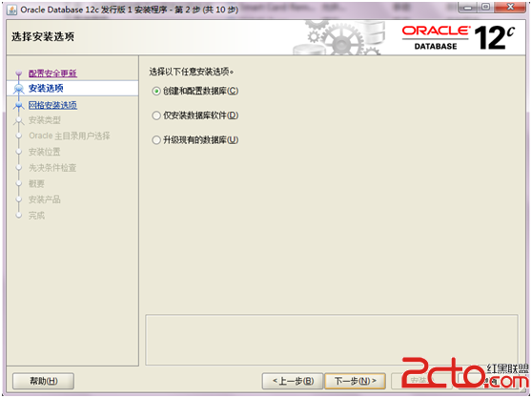This screenshot has height=398, width=532.
Task: Close the Oracle installer window
Action: click(510, 7)
